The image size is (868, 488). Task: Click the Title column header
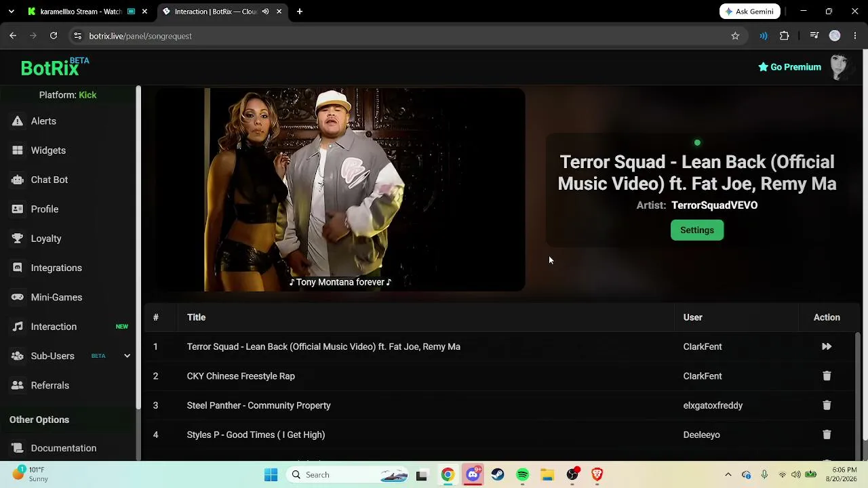pos(196,317)
